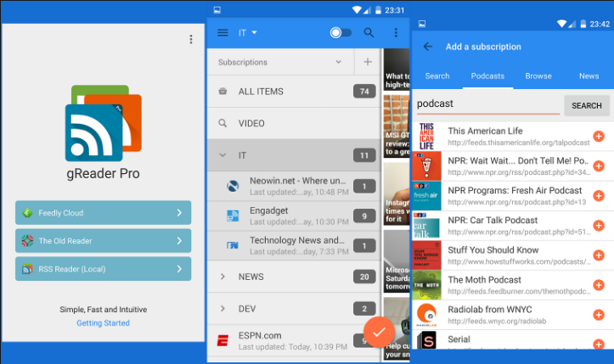Select The Moth Podcast title
The height and width of the screenshot is (364, 614).
484,280
